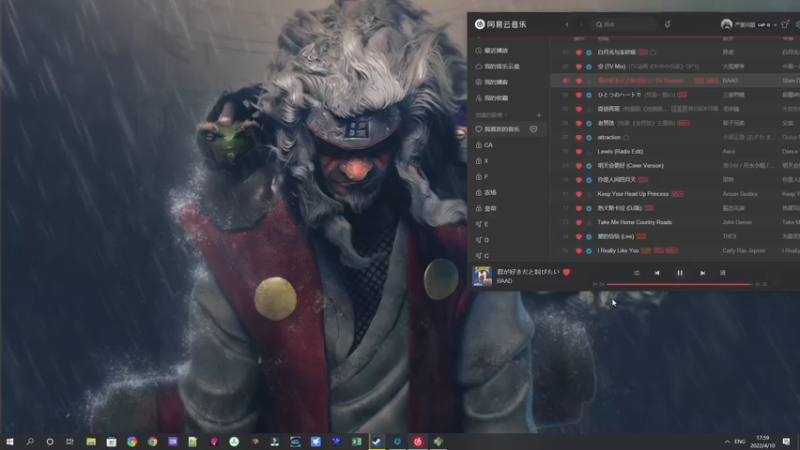Select the song title Take Me Home Country Roads
This screenshot has height=450, width=800.
point(635,222)
